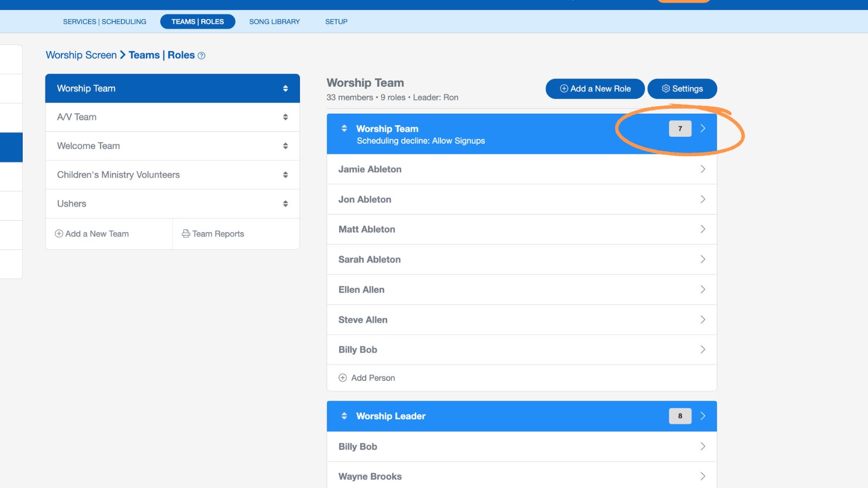Click the plus icon on Add a New Team

58,233
